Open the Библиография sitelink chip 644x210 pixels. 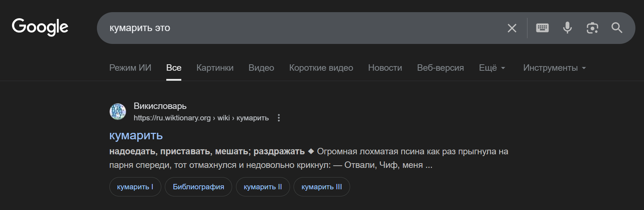coord(198,187)
